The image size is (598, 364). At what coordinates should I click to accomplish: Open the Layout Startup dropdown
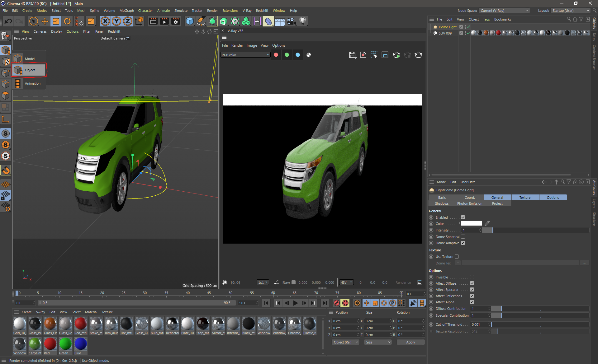tap(571, 11)
